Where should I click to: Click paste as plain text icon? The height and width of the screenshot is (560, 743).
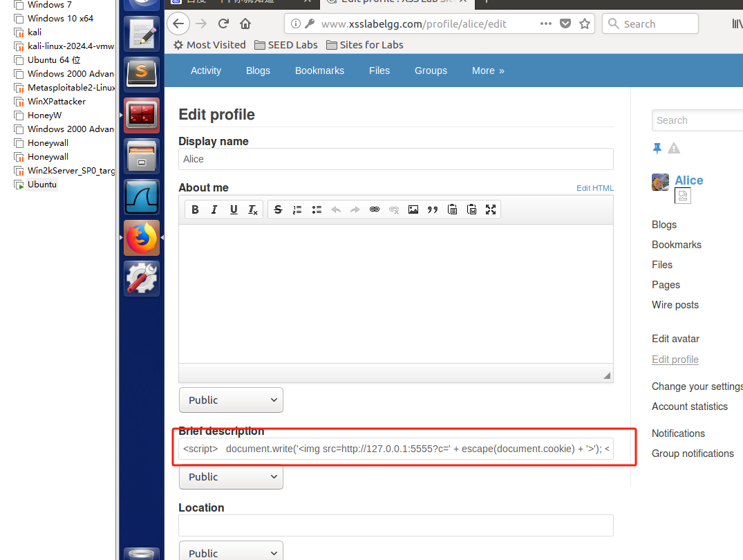coord(452,209)
